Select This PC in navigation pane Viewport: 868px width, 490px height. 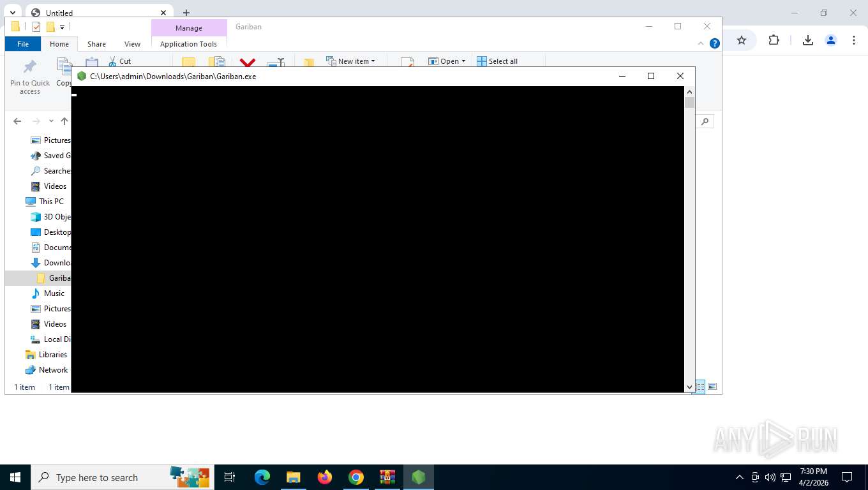[x=45, y=202]
